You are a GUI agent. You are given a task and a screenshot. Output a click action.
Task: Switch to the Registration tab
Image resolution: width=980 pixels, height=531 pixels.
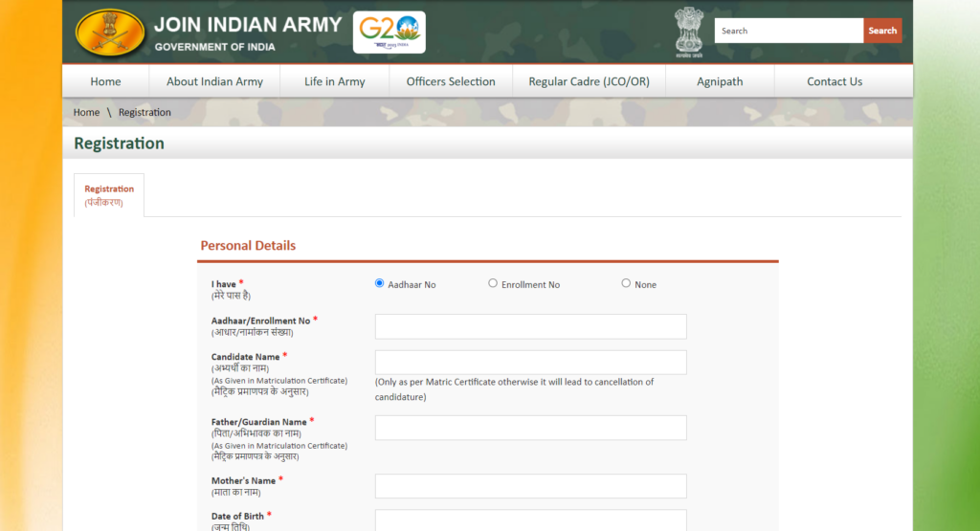pyautogui.click(x=109, y=194)
